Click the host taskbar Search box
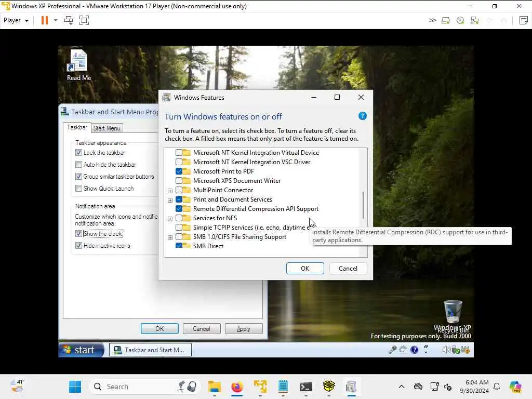Image resolution: width=532 pixels, height=399 pixels. coord(145,387)
